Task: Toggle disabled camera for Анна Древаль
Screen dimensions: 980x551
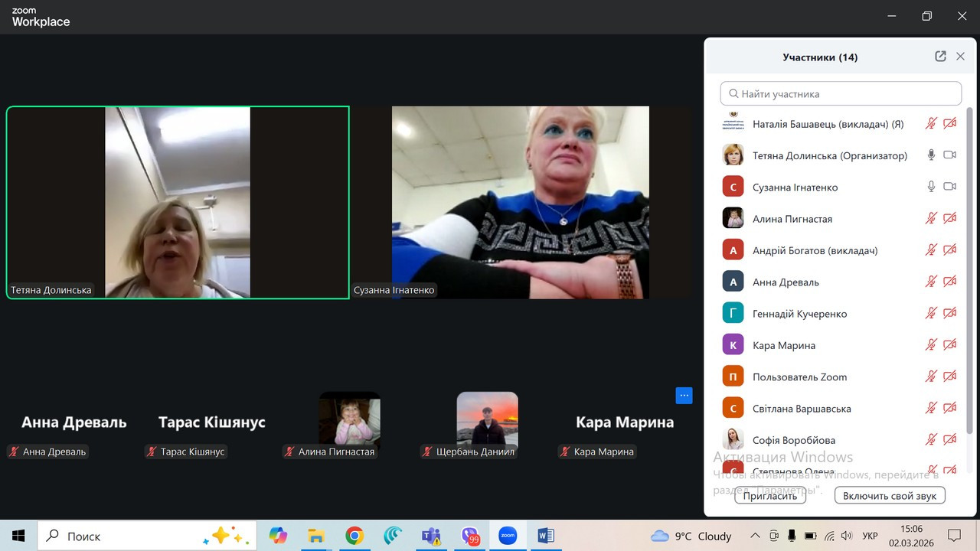Action: pos(949,282)
